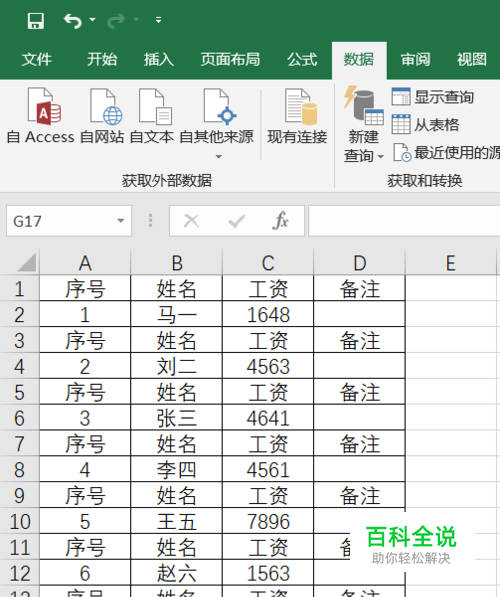Click cell B8 containing 李四
Screen dimensions: 500x597
[176, 469]
